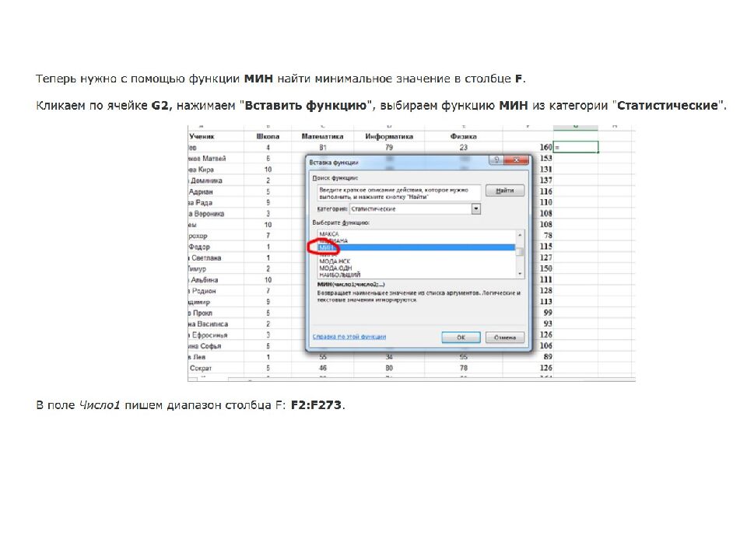
Task: Select МОДА.НСК in the function list
Action: click(x=334, y=261)
